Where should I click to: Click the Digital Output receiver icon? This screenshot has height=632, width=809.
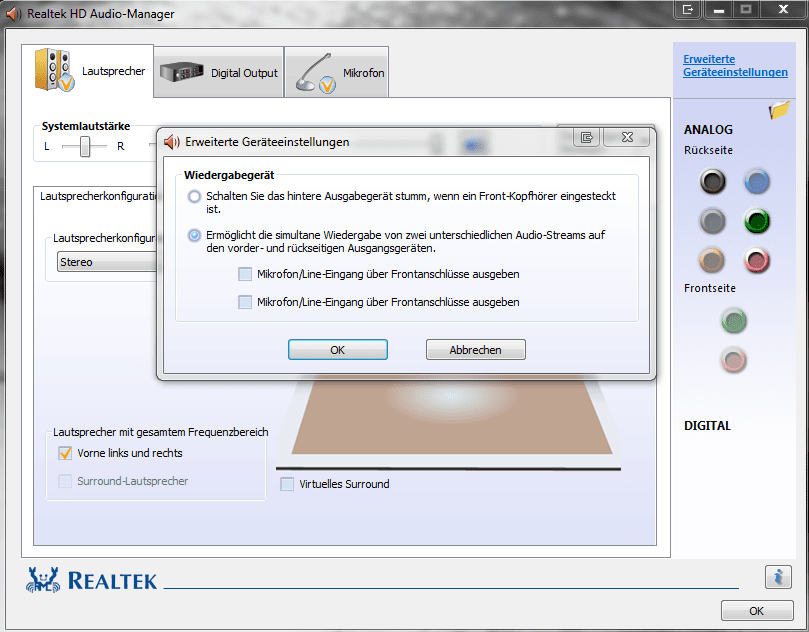pos(182,72)
